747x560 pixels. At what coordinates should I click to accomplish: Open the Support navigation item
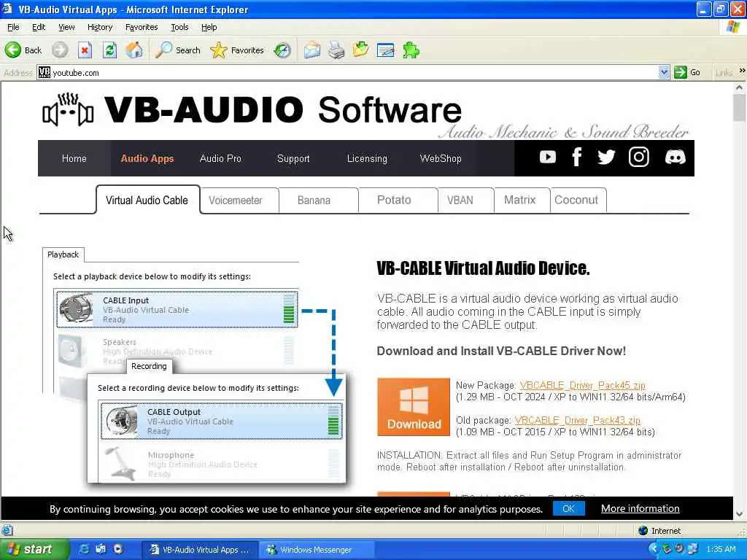[x=293, y=158]
